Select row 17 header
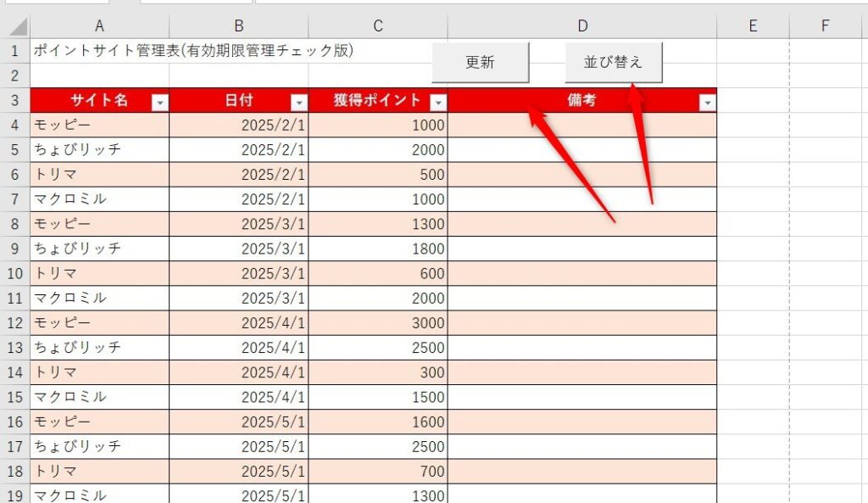 15,446
